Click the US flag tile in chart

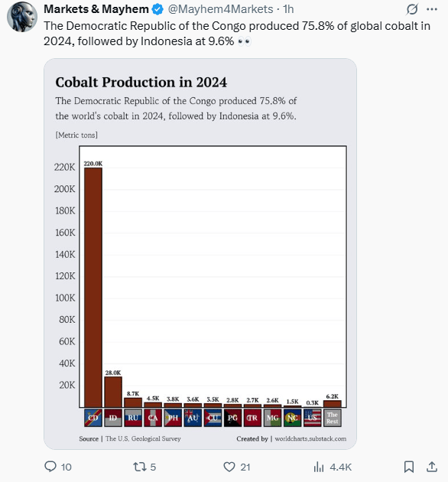[x=313, y=418]
